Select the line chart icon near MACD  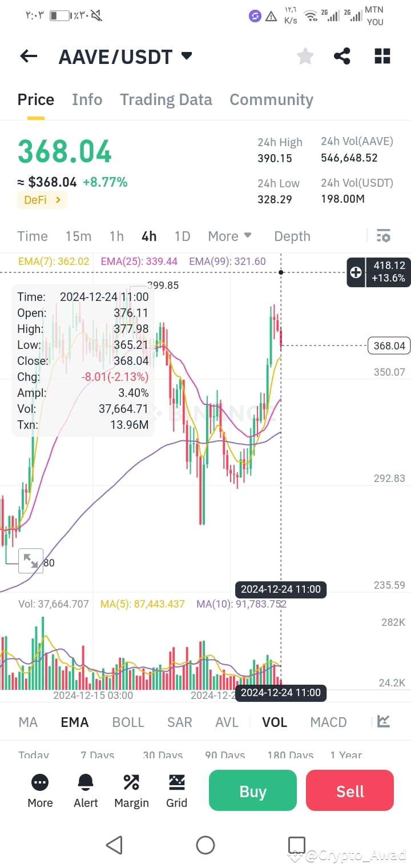tap(383, 722)
